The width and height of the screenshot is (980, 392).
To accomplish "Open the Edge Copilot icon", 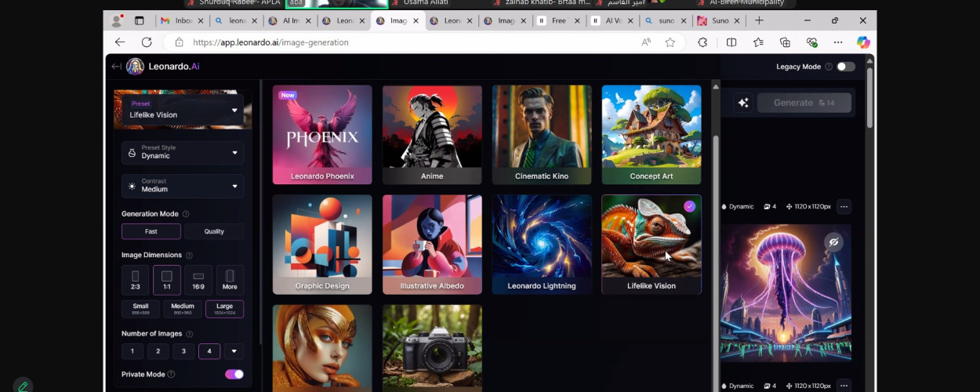I will tap(863, 42).
